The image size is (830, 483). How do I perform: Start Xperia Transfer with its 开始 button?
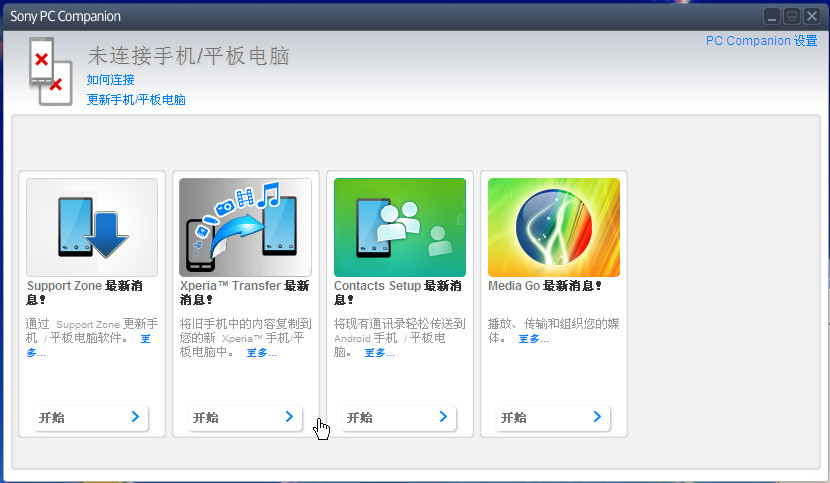pyautogui.click(x=245, y=418)
